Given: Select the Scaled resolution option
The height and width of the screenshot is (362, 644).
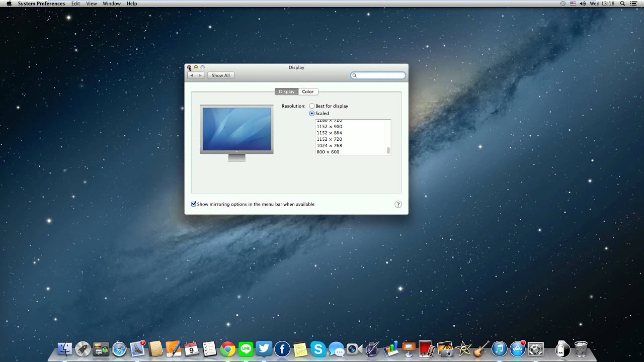Looking at the screenshot, I should (312, 113).
